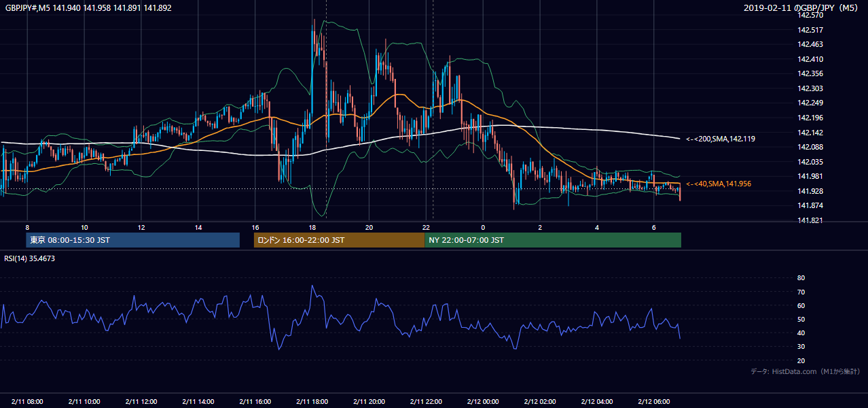Select the 40 SMA 141.956 label
The height and width of the screenshot is (408, 868).
pyautogui.click(x=719, y=184)
